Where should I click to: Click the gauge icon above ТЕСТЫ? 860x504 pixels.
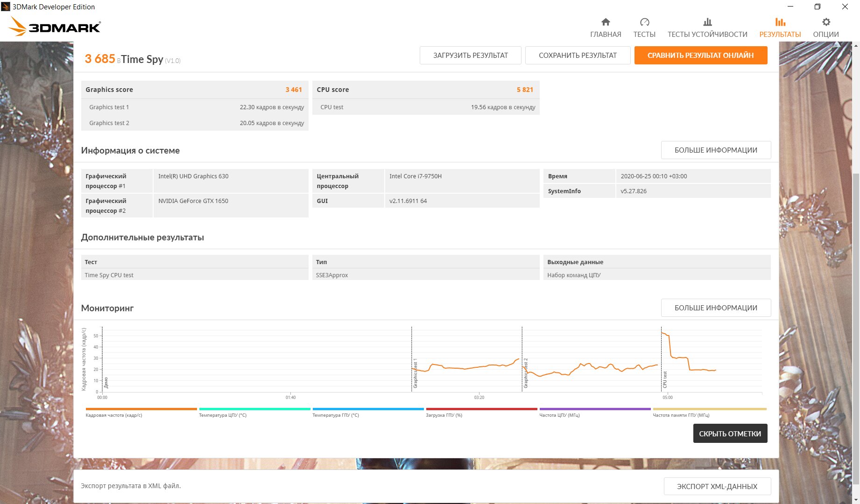[644, 22]
